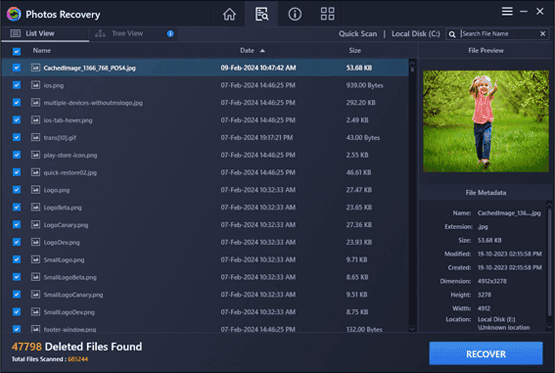Click file icon for ios-tab-hover.png
The width and height of the screenshot is (555, 373).
point(35,120)
